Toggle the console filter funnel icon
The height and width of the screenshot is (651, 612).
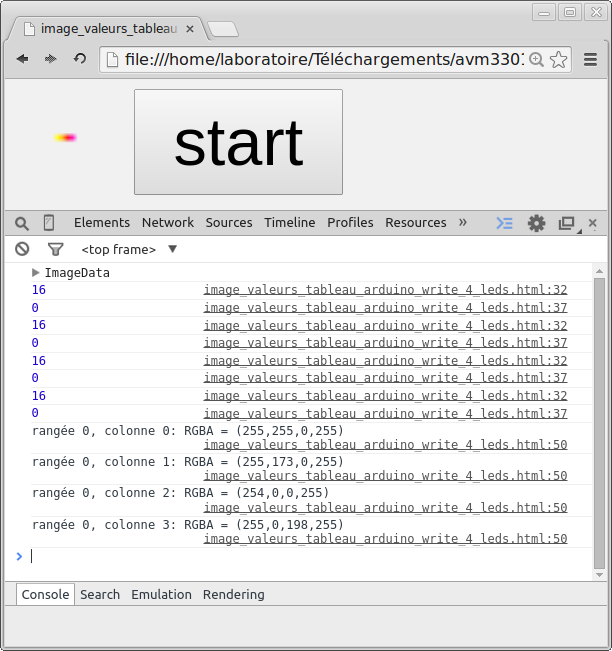[x=56, y=249]
